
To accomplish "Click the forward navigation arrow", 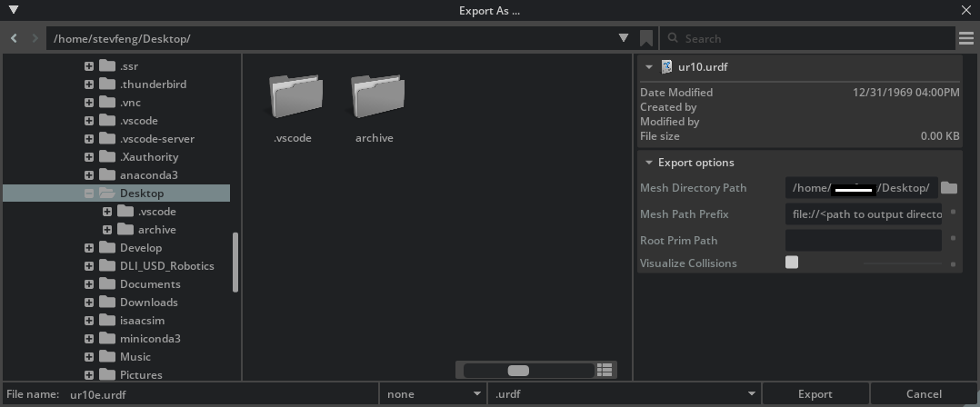I will (x=35, y=38).
